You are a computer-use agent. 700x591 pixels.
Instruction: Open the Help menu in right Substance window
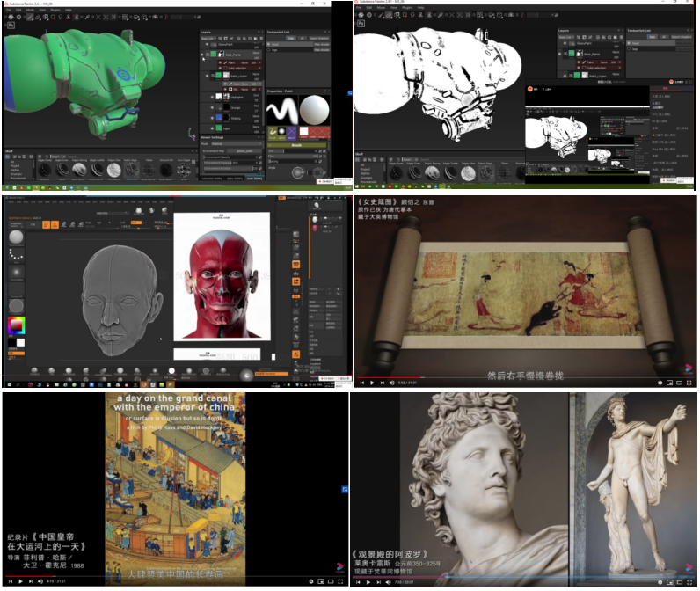click(420, 8)
